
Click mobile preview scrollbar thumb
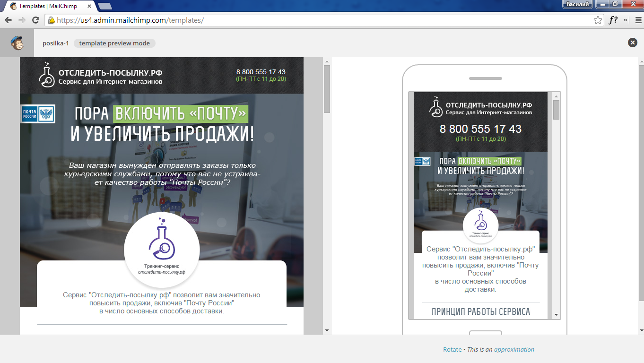(x=557, y=110)
